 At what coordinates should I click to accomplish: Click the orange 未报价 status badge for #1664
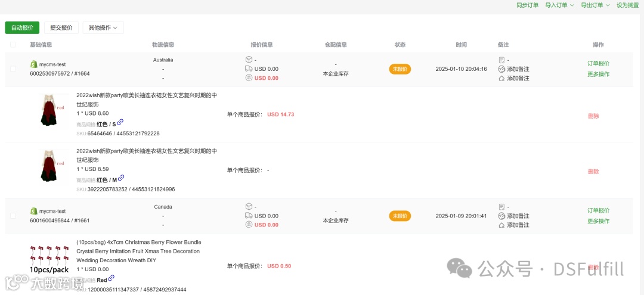pos(400,69)
